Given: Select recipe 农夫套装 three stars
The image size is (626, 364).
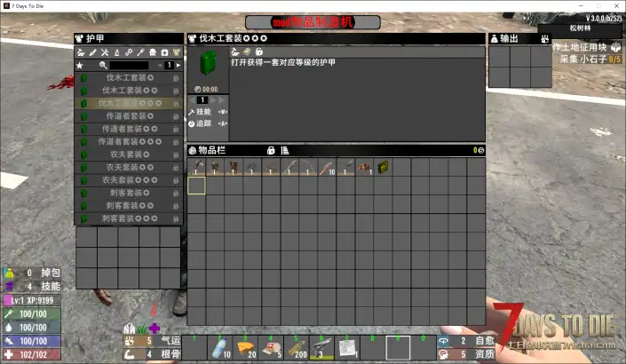Looking at the screenshot, I should click(129, 180).
